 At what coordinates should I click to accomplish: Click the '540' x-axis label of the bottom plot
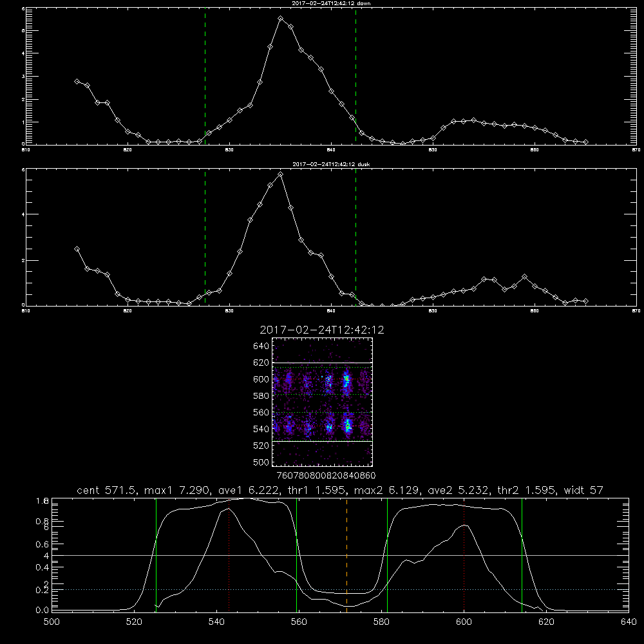tap(216, 622)
